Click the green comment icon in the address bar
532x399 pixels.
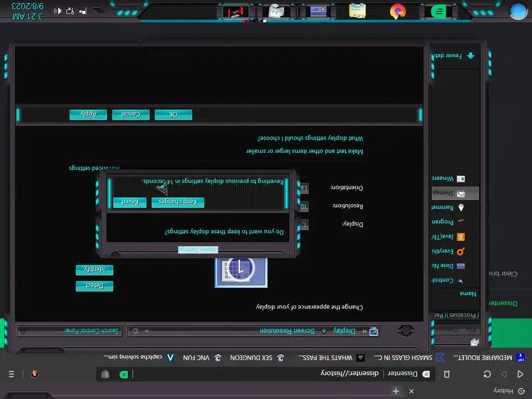[124, 374]
